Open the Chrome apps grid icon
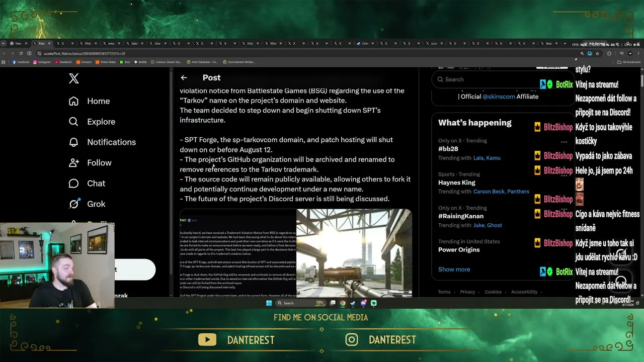Screen dimensions: 644x362 coord(4,62)
